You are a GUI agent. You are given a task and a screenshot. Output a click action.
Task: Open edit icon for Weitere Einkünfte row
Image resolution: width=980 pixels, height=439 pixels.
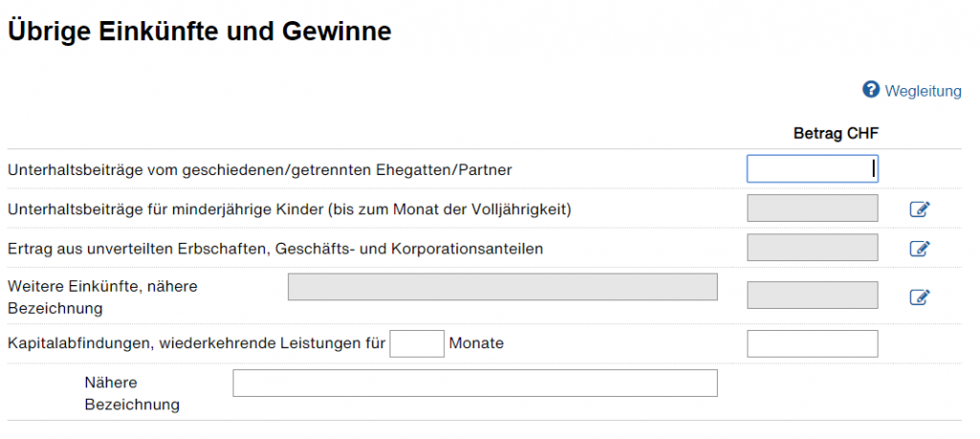pyautogui.click(x=920, y=296)
